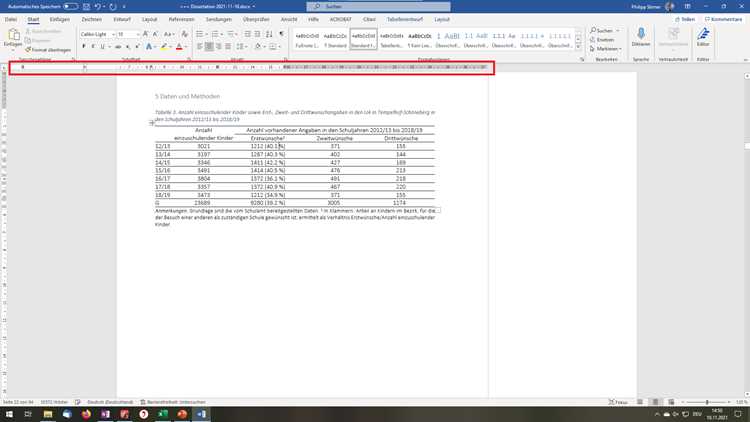Clear all formatting icon
This screenshot has height=422, width=750.
[184, 34]
